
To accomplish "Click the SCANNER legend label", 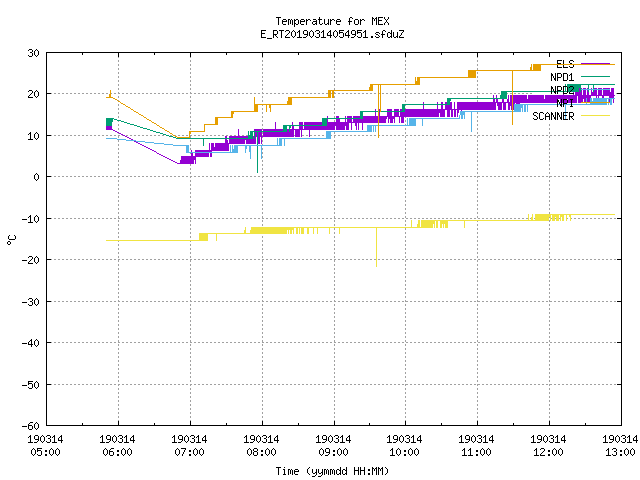I will (x=553, y=116).
